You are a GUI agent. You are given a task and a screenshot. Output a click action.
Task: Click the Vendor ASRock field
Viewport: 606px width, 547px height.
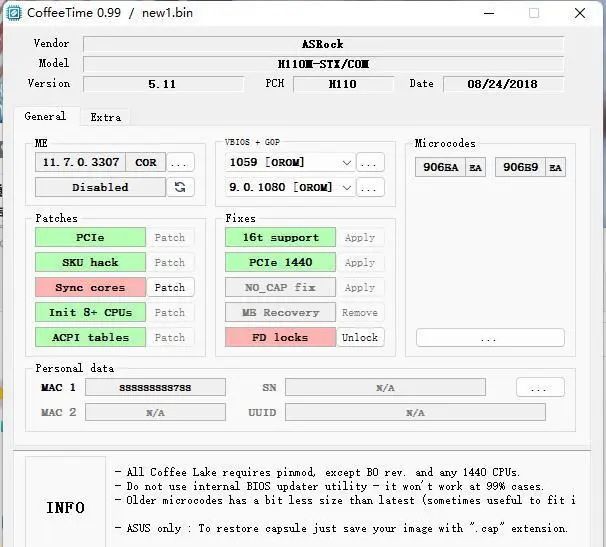click(323, 44)
